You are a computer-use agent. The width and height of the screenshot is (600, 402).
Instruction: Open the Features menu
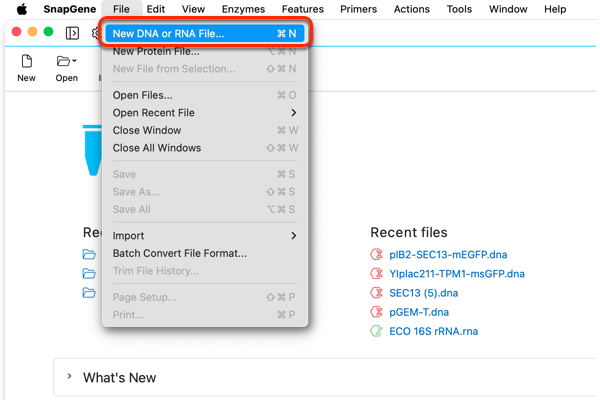pyautogui.click(x=303, y=9)
